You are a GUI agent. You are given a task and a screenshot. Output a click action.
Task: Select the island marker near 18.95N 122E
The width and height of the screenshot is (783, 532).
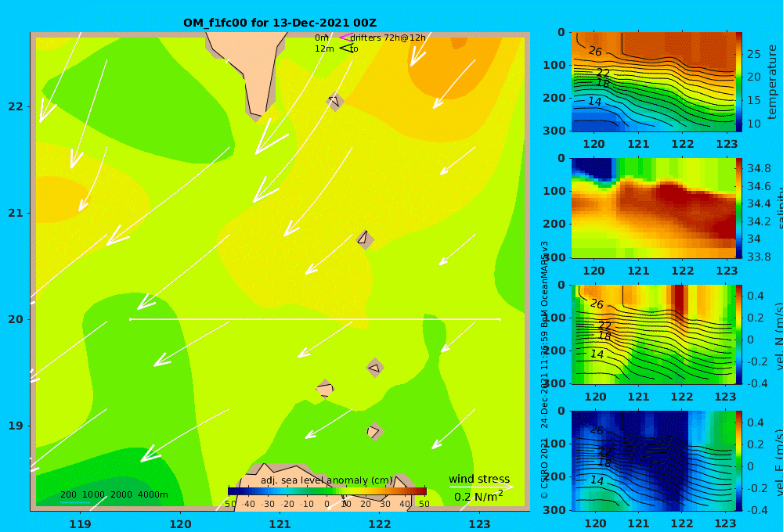[x=374, y=431]
